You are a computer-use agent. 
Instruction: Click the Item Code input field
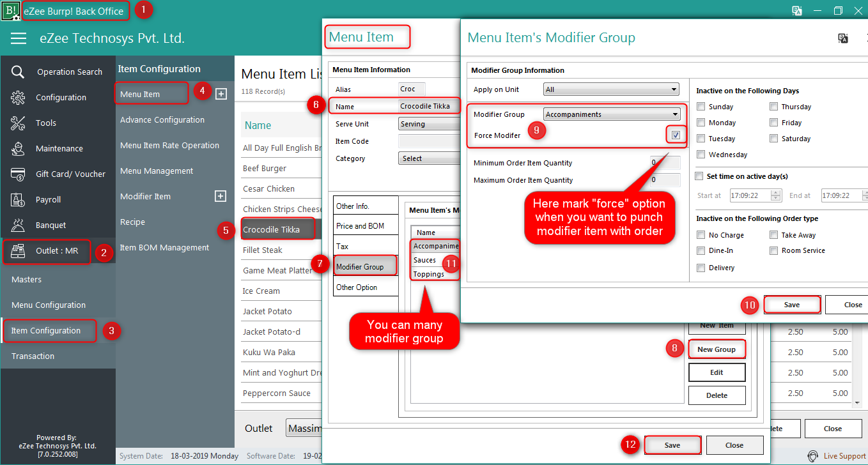click(428, 141)
